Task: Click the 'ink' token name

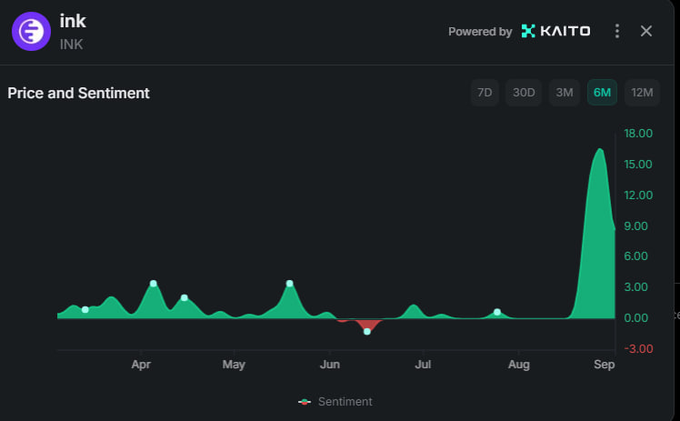Action: tap(73, 21)
